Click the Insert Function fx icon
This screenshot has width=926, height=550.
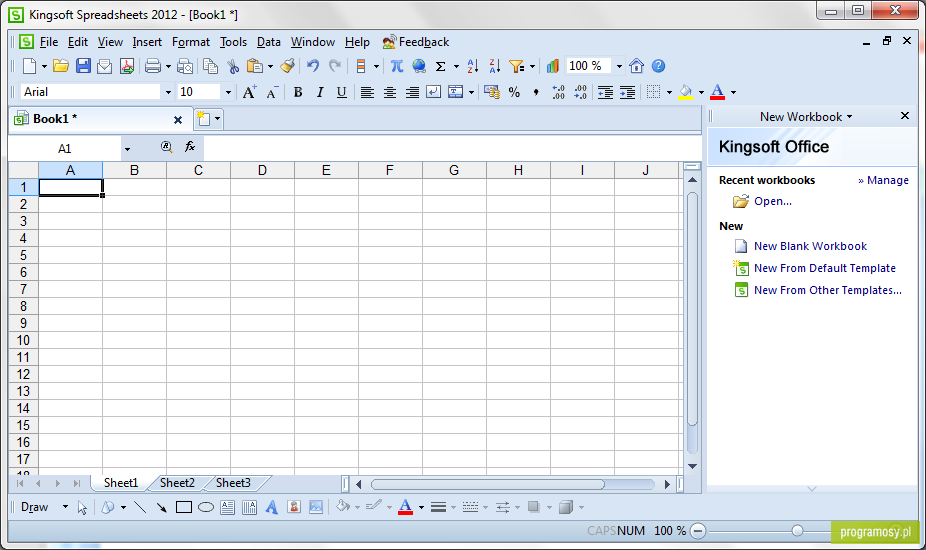click(x=190, y=147)
